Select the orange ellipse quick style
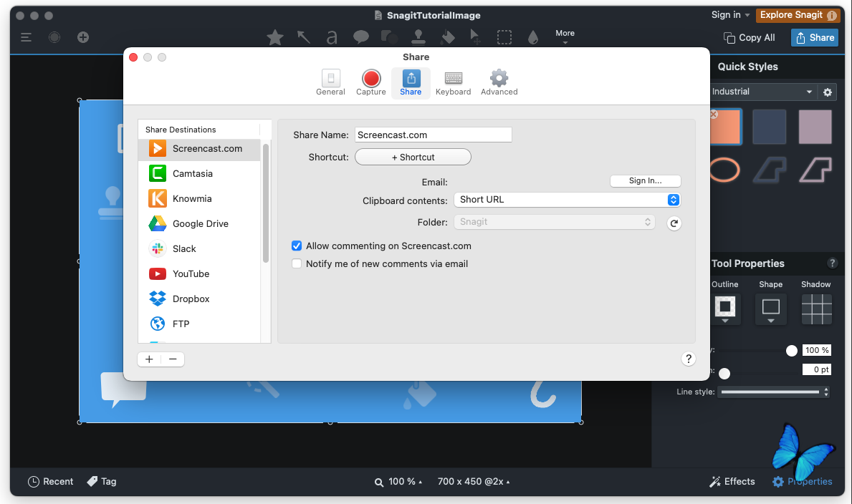Image resolution: width=852 pixels, height=504 pixels. click(725, 170)
